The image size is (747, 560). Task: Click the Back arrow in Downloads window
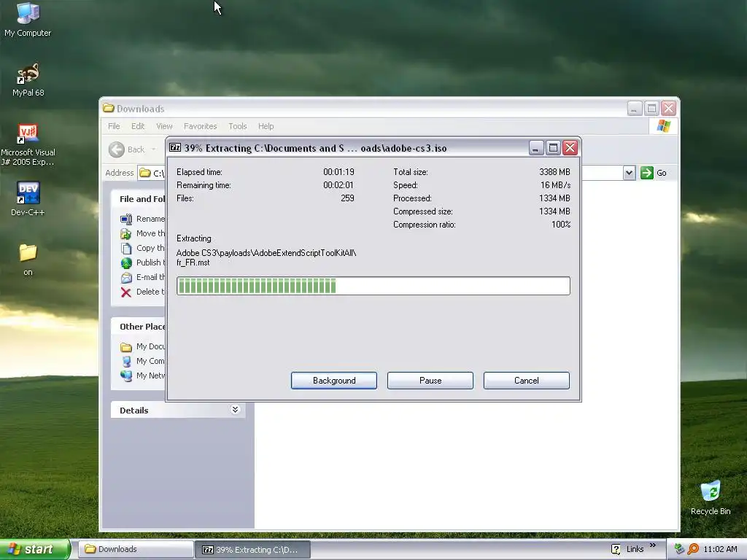(116, 149)
